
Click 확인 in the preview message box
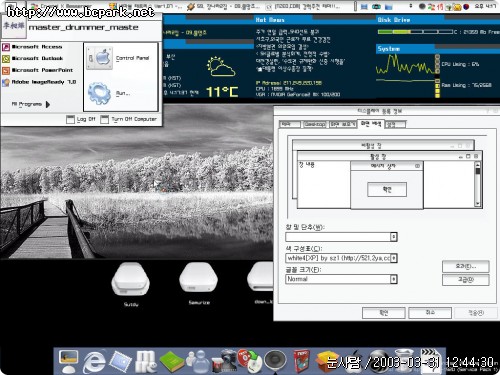click(x=387, y=190)
